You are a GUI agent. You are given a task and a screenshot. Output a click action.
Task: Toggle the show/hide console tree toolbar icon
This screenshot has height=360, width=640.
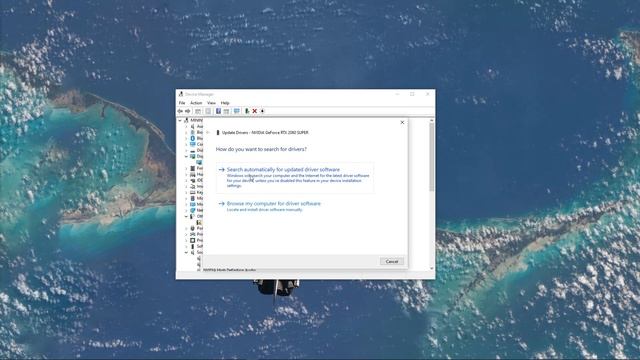[x=198, y=111]
